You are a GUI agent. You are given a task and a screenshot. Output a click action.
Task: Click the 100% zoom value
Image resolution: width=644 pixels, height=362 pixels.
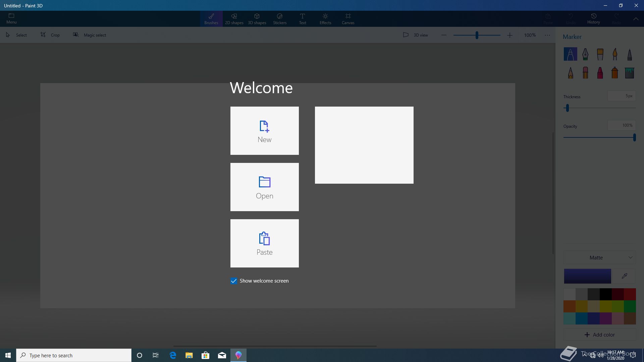pos(530,35)
